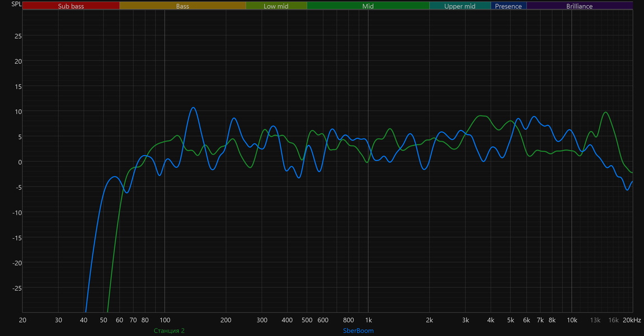Click the 3k frequency axis label
The width and height of the screenshot is (644, 336).
coord(466,320)
